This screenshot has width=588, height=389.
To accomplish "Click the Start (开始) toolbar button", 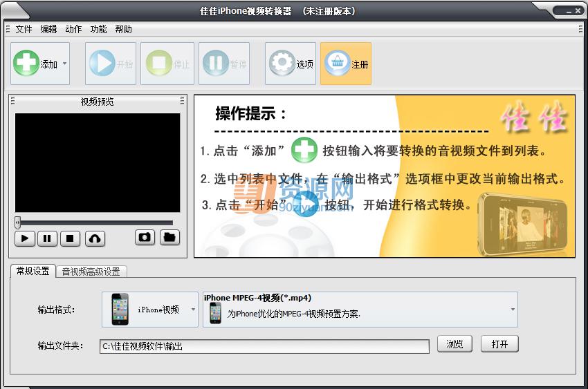I will pyautogui.click(x=111, y=64).
